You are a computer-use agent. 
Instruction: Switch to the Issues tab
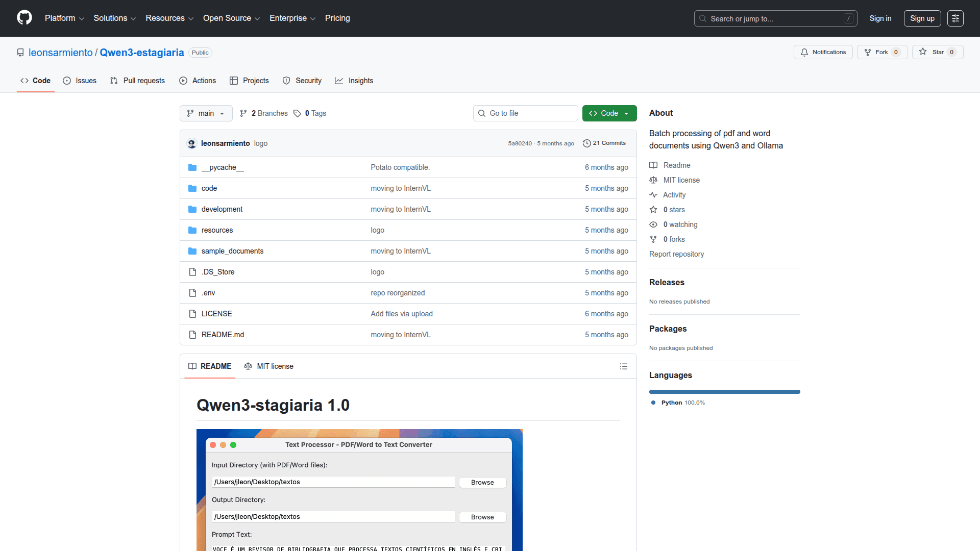80,81
